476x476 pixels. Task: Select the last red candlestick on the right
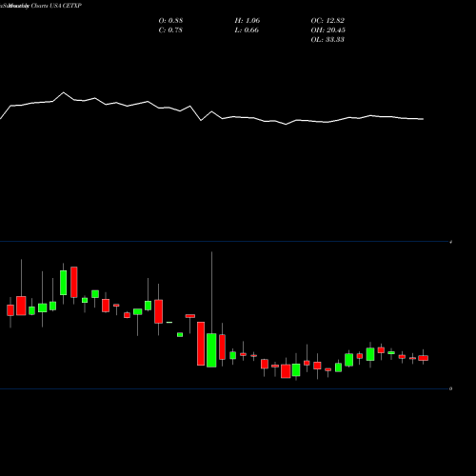click(424, 358)
